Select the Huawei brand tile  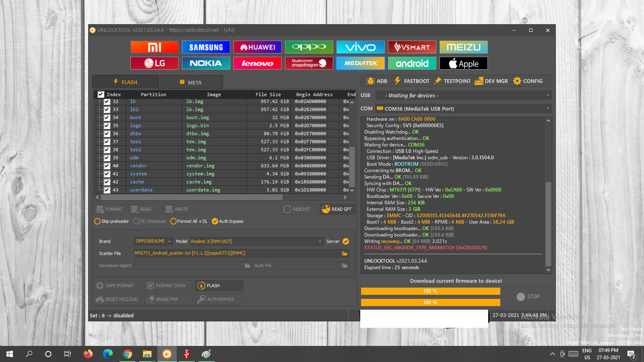258,47
